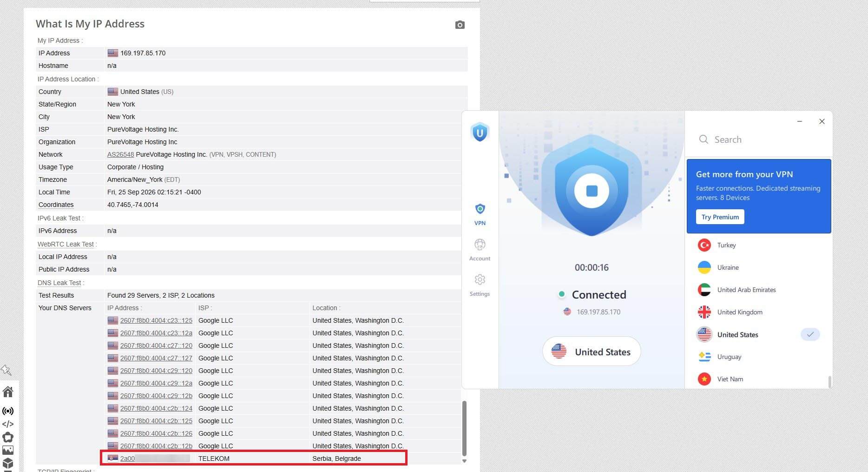This screenshot has height=472, width=868.
Task: Open the VPN tab in sidebar
Action: [480, 215]
